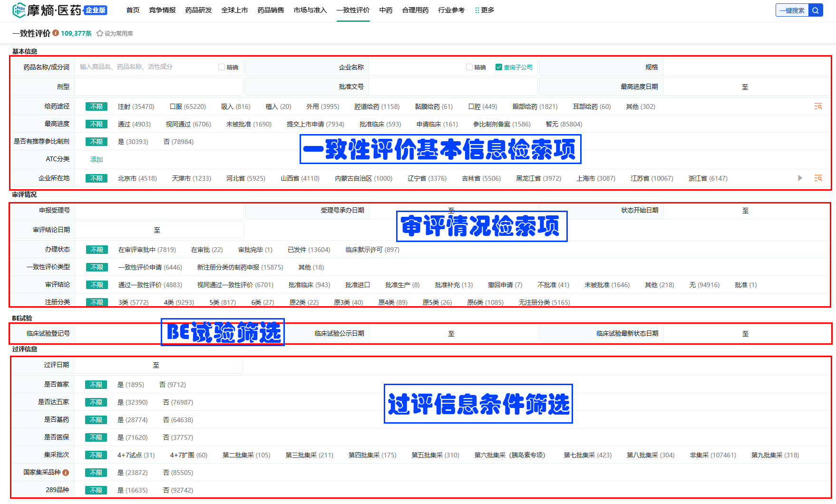This screenshot has width=836, height=504.
Task: Filter 企业所在地 by 北京市 (4518)
Action: point(137,178)
